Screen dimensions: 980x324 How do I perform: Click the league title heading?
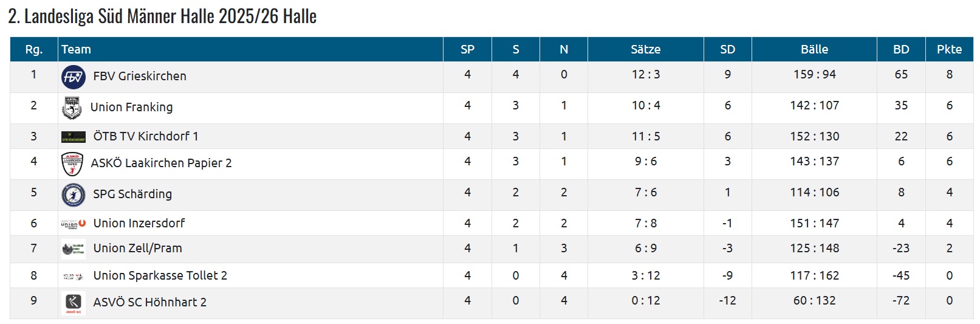coord(162,16)
